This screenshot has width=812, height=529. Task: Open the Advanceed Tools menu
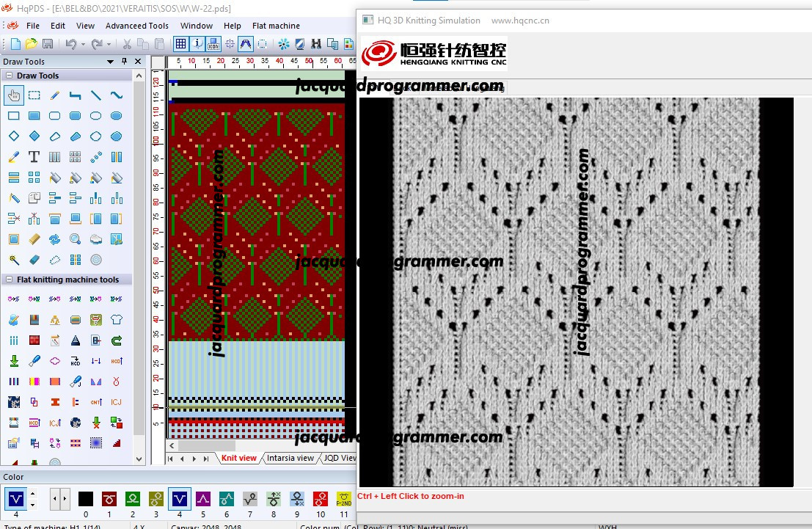(136, 26)
